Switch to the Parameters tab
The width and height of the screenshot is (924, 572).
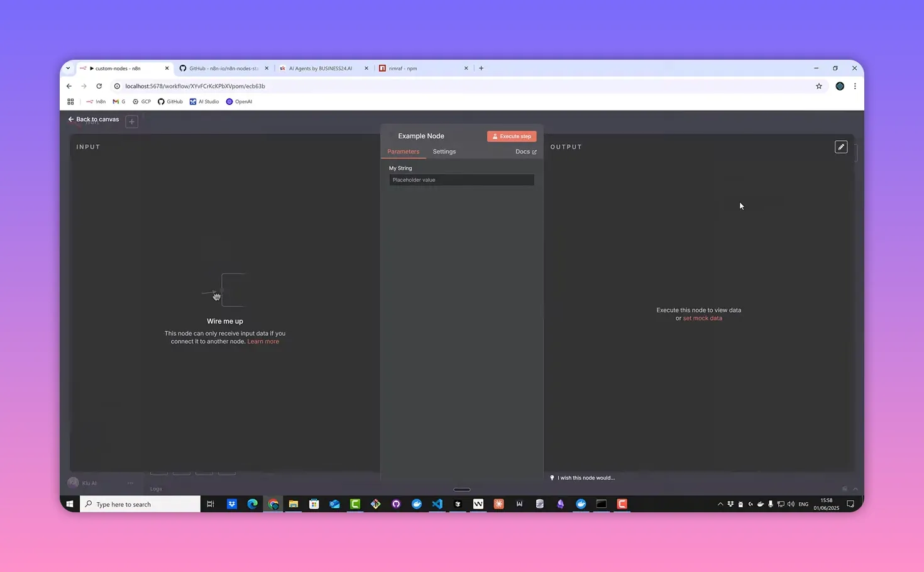pos(403,151)
